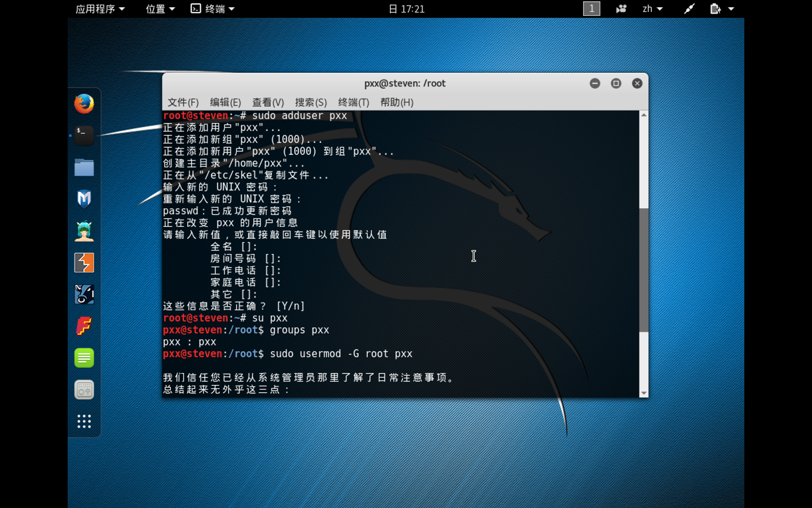Expand the 应用程序 applications menu
The height and width of the screenshot is (508, 812).
pyautogui.click(x=100, y=8)
